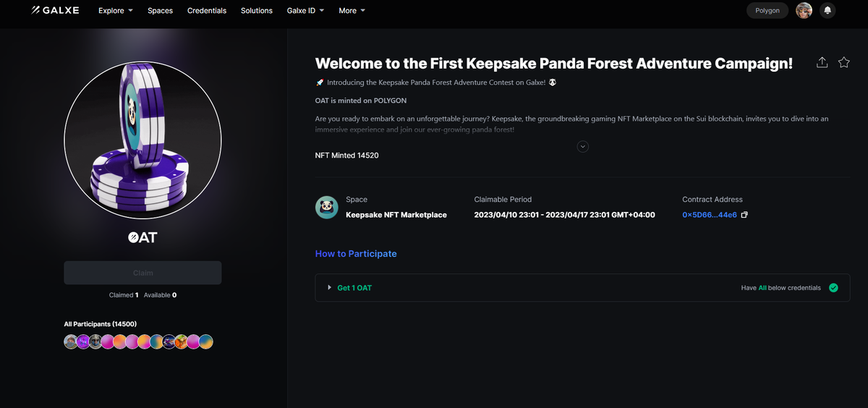Click the Claimable Period label
Viewport: 868px width, 408px height.
pyautogui.click(x=503, y=200)
